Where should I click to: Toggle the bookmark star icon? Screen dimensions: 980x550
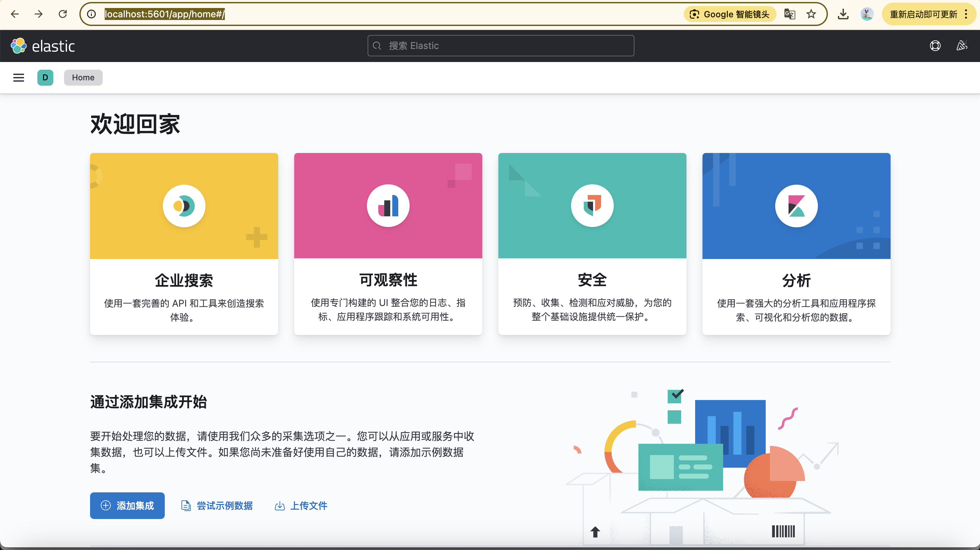811,14
